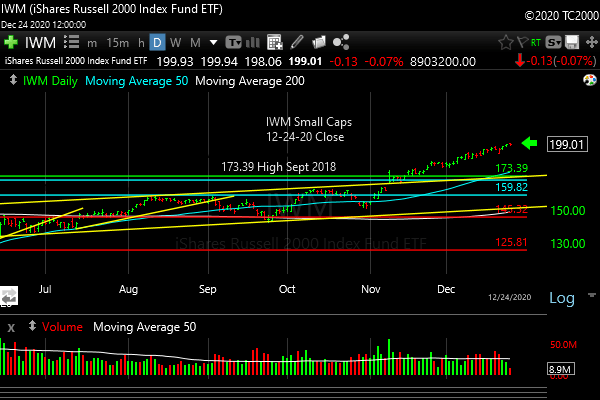
Task: Click the Moving Average 200 label
Action: [250, 81]
